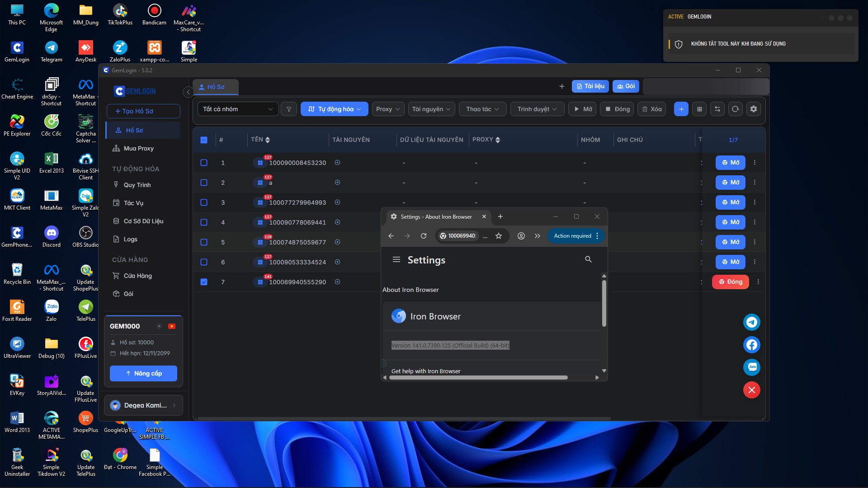Check the box for row 6 profile
868x488 pixels.
pos(204,262)
